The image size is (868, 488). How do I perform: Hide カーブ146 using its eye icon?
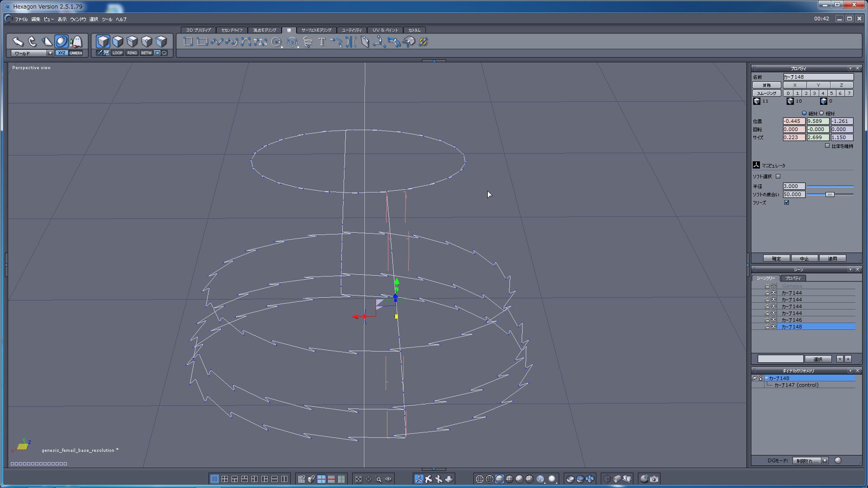point(773,320)
